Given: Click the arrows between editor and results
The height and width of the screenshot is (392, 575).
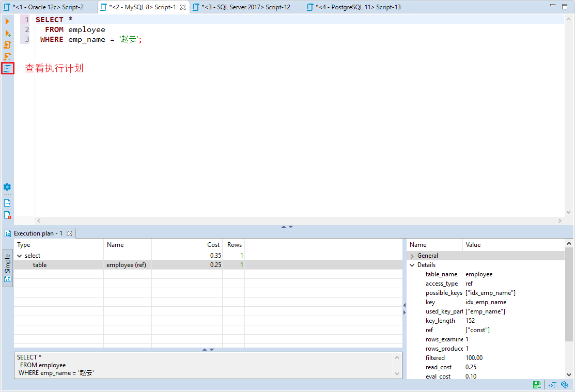Looking at the screenshot, I should click(287, 227).
